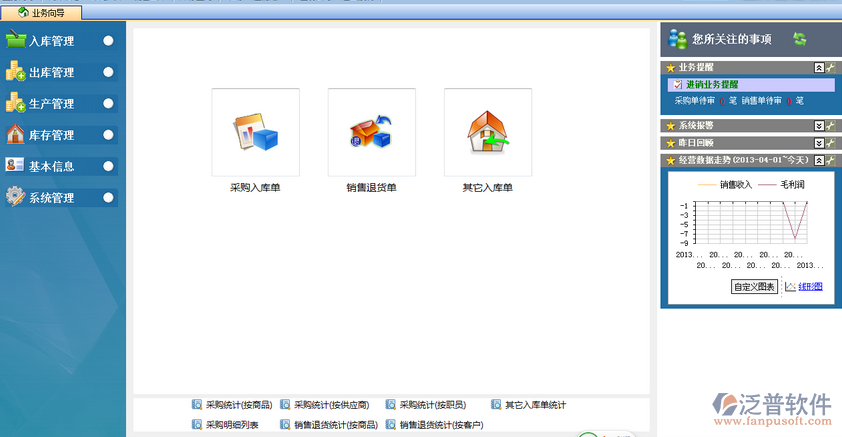The width and height of the screenshot is (842, 437).
Task: Expand the 系统报警 section
Action: [x=819, y=126]
